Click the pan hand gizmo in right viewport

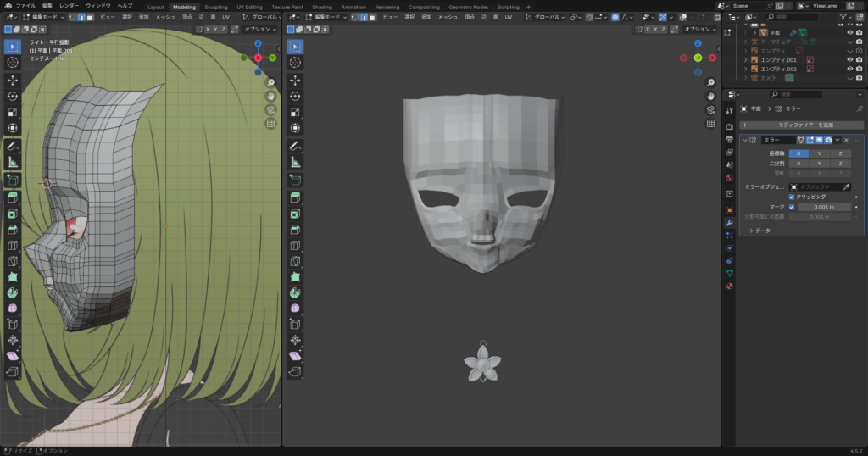[711, 97]
